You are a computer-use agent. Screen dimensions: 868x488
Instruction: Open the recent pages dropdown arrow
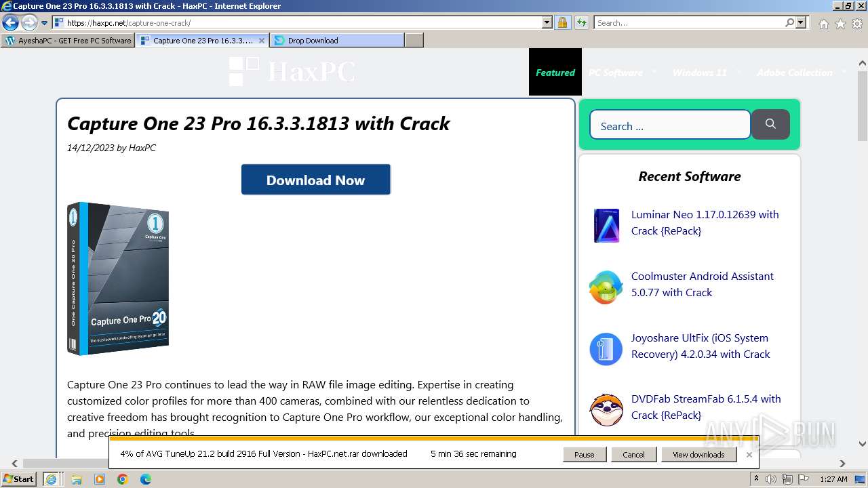pyautogui.click(x=45, y=23)
